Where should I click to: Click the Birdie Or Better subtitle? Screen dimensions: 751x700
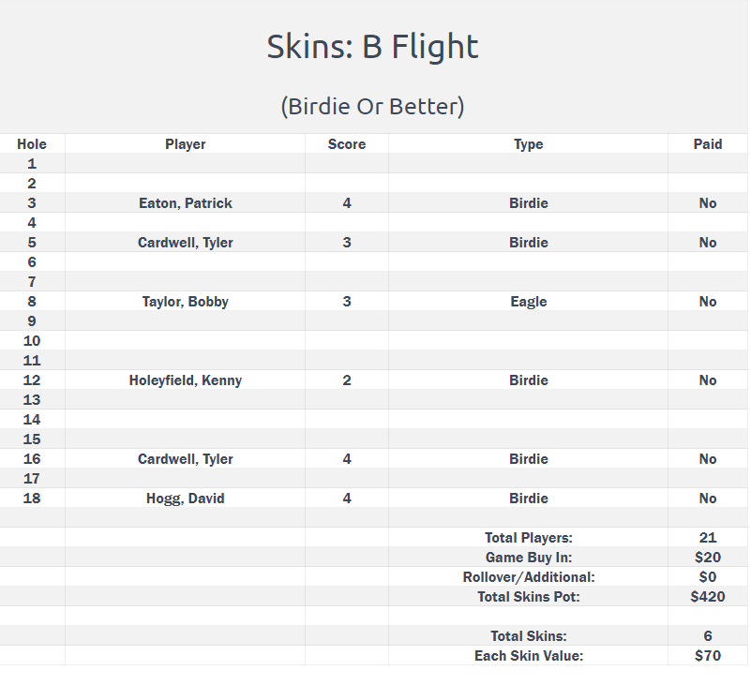coord(372,107)
